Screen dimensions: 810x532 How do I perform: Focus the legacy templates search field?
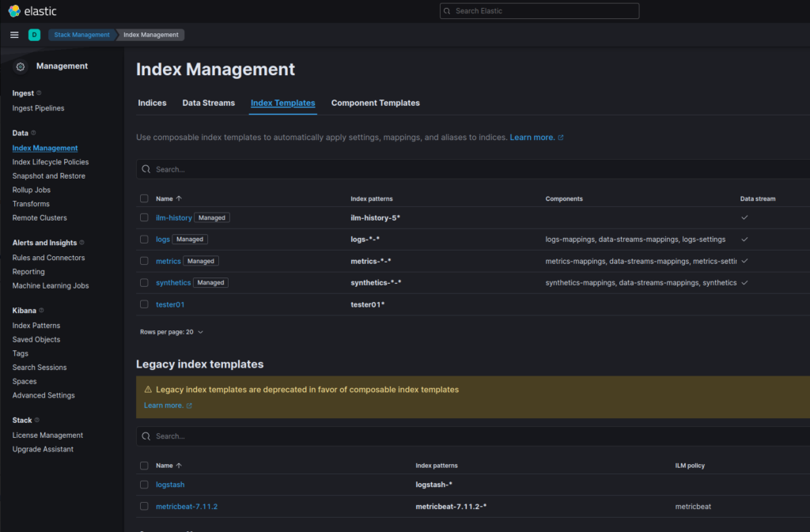tap(473, 436)
